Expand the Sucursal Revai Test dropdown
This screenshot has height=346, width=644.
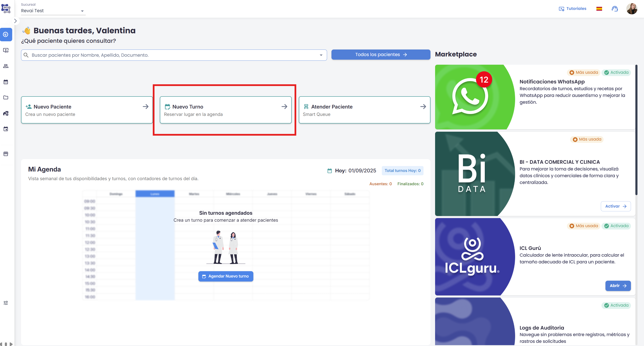(82, 11)
